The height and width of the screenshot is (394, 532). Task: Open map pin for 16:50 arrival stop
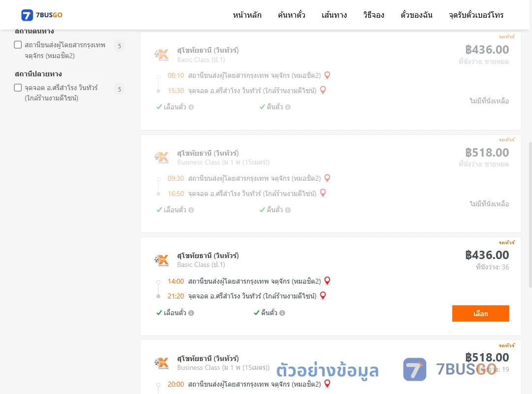tap(323, 193)
